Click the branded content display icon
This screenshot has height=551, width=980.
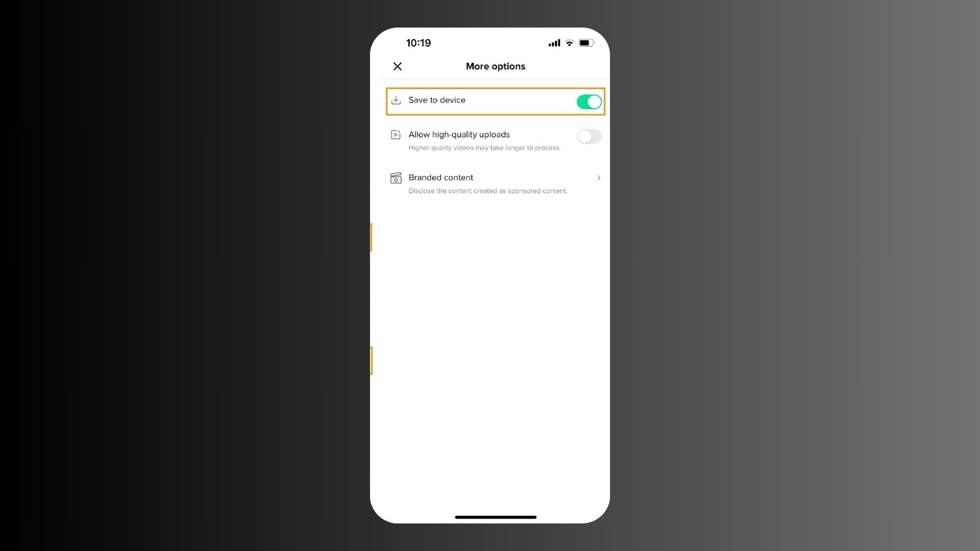(395, 177)
